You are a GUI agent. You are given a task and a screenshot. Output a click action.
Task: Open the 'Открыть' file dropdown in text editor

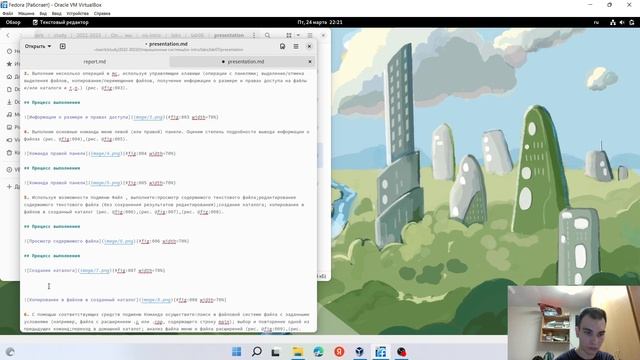38,47
